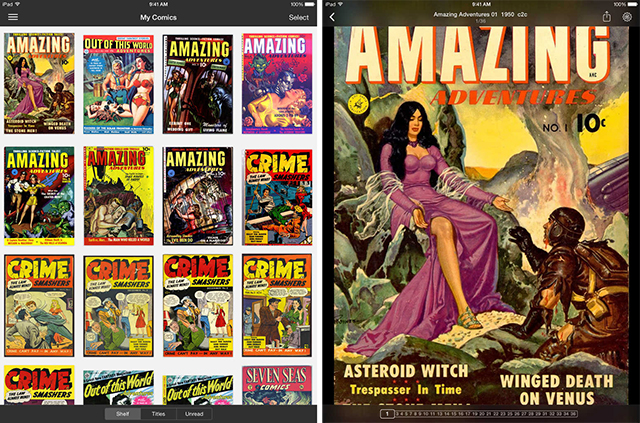Open Amazing Adventures cover with pink-red background

[277, 84]
